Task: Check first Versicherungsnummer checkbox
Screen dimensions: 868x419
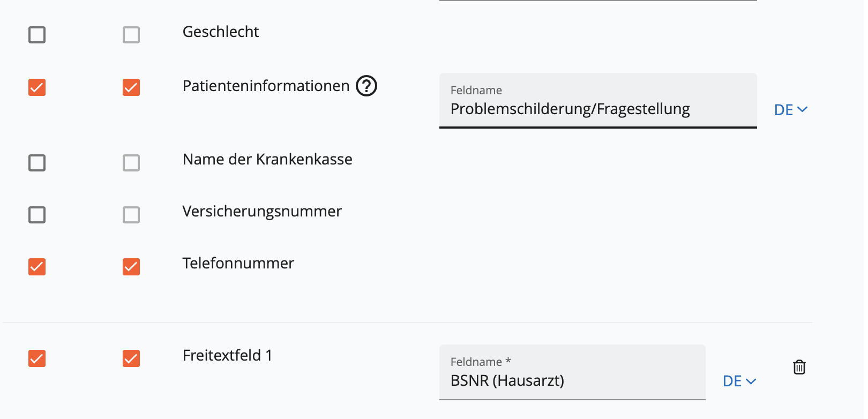Action: 37,215
